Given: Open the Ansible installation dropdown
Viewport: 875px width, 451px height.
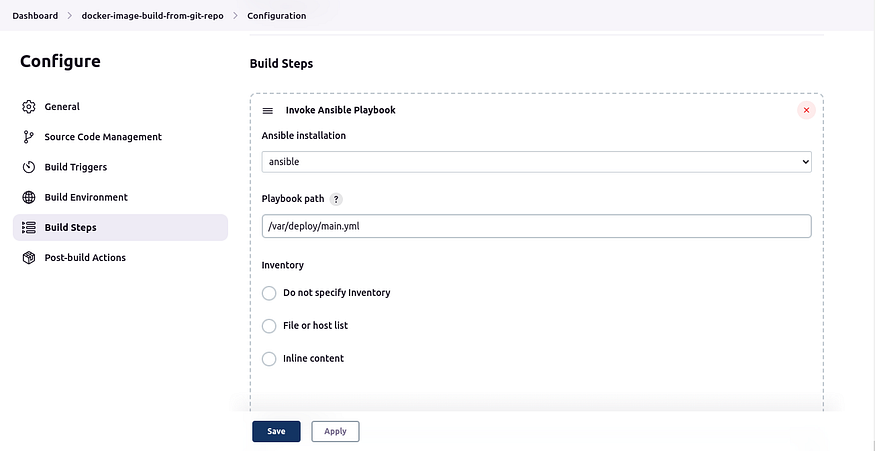Looking at the screenshot, I should coord(536,161).
